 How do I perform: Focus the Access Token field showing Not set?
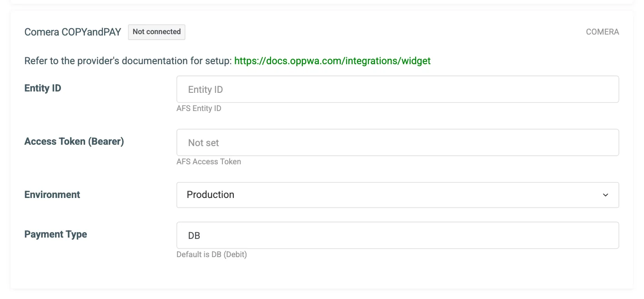397,142
